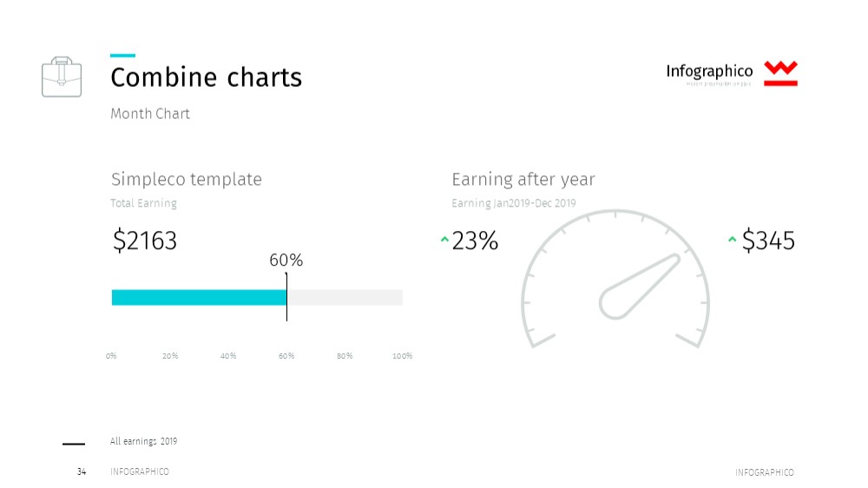The height and width of the screenshot is (488, 868).
Task: Click the briefcase icon beside the title
Action: [62, 77]
